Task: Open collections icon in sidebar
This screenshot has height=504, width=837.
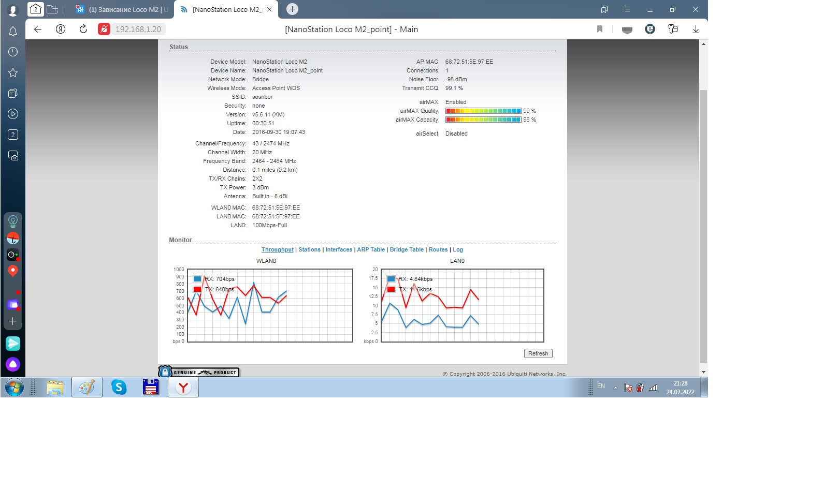Action: click(x=13, y=93)
